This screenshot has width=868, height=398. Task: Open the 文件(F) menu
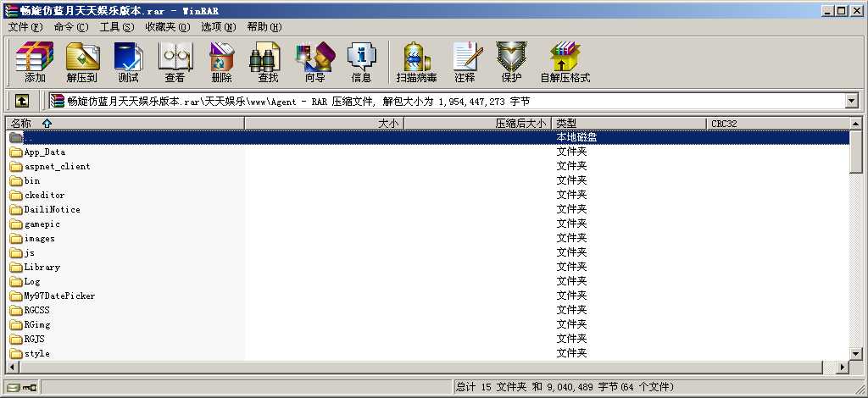pos(25,26)
